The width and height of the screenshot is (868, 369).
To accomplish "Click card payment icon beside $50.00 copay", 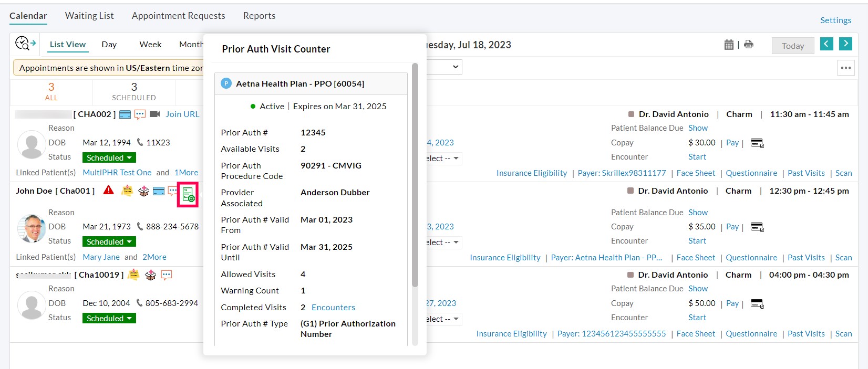I will 757,303.
